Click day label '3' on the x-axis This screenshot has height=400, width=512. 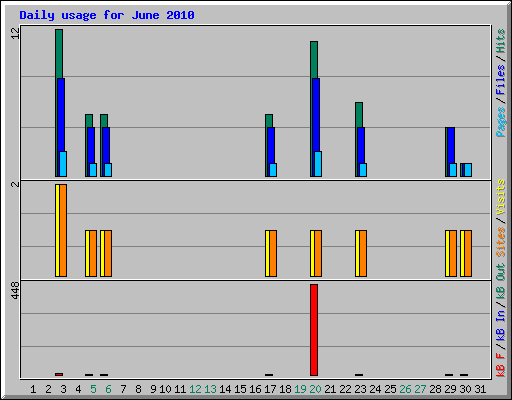pyautogui.click(x=63, y=389)
